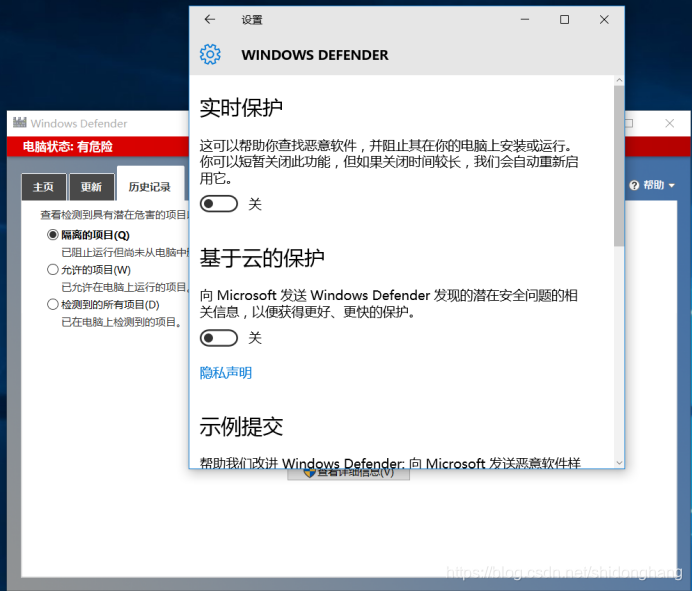Click the 查看详细信息(V) button behind the Settings window
The image size is (692, 591).
click(348, 474)
